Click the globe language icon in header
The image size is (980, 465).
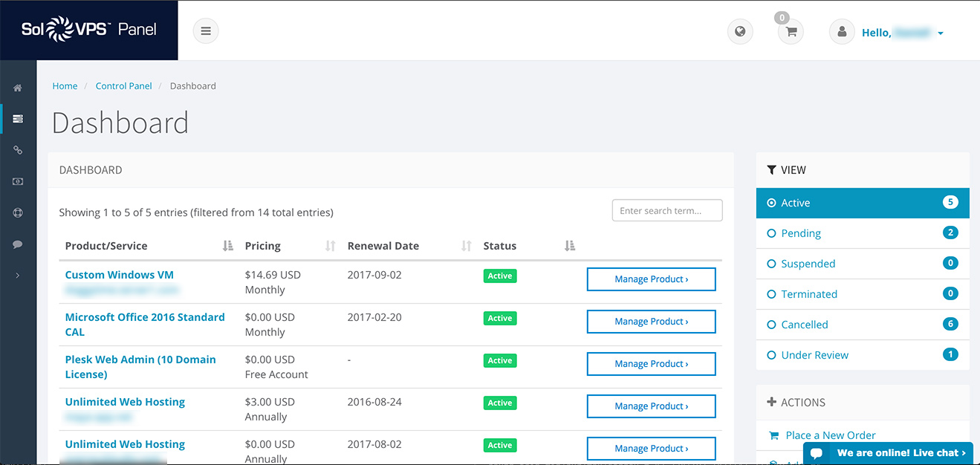(x=739, y=32)
